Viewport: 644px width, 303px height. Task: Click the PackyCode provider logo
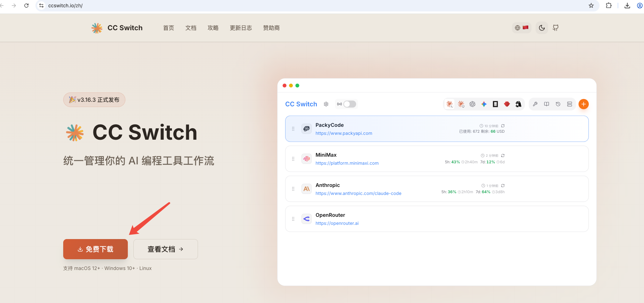[306, 129]
